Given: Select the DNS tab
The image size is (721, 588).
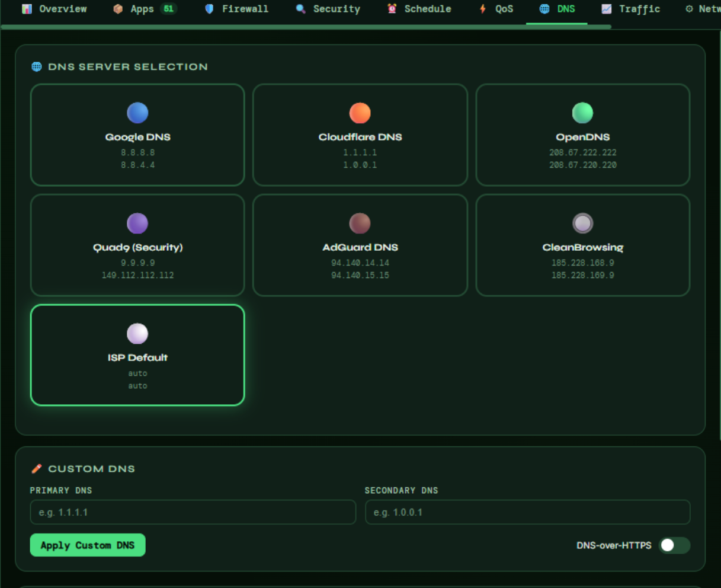Looking at the screenshot, I should coord(557,9).
